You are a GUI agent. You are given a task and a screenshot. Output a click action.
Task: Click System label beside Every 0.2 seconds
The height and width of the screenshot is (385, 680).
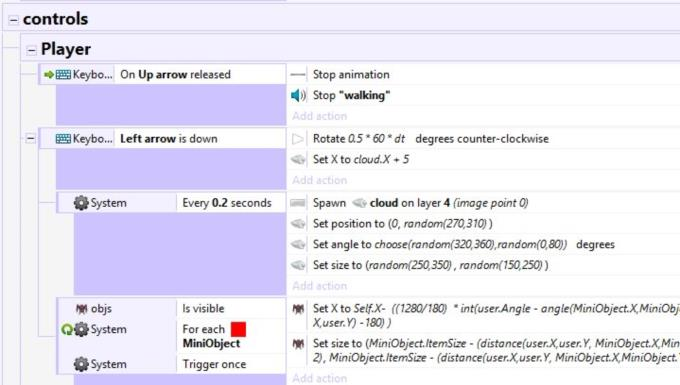108,203
